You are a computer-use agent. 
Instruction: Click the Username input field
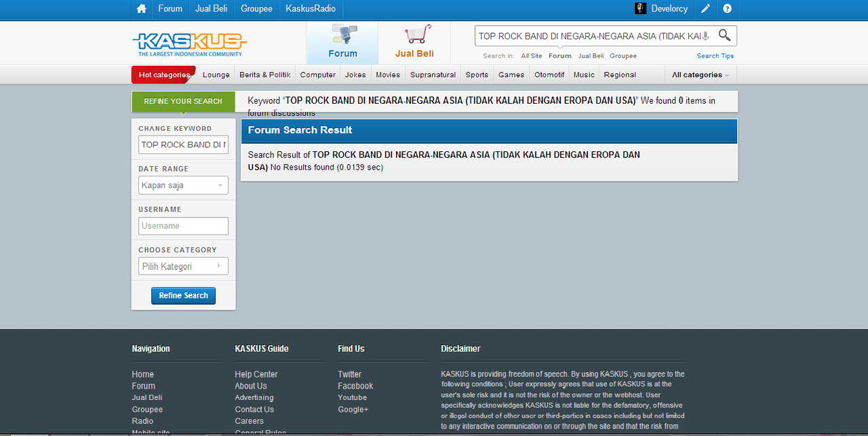coord(184,226)
